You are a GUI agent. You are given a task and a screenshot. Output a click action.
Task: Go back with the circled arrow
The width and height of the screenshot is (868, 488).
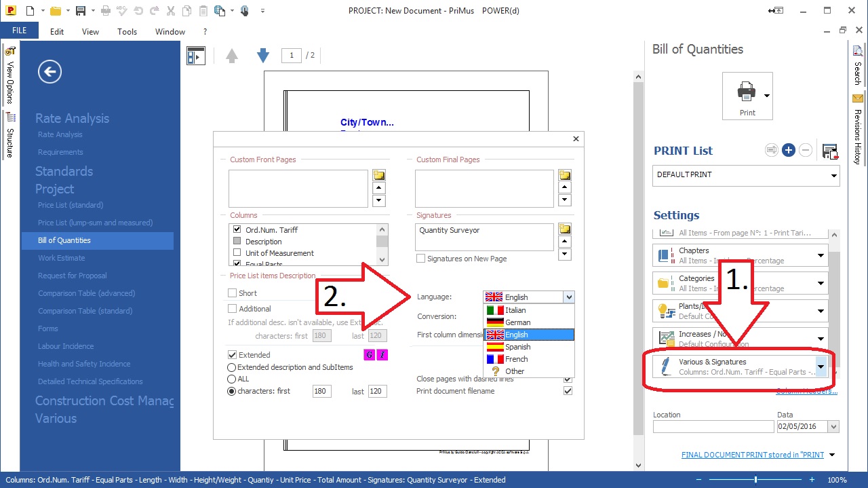pyautogui.click(x=50, y=71)
